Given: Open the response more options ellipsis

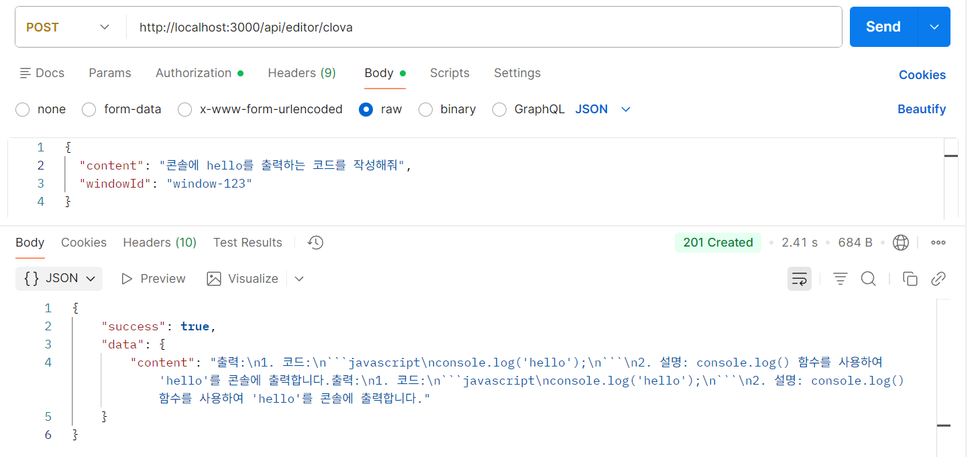Looking at the screenshot, I should (x=938, y=243).
